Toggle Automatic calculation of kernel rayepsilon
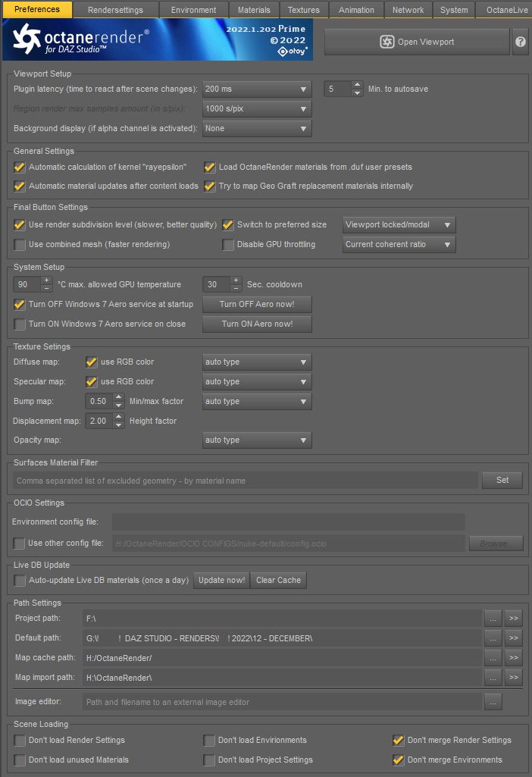 tap(19, 168)
